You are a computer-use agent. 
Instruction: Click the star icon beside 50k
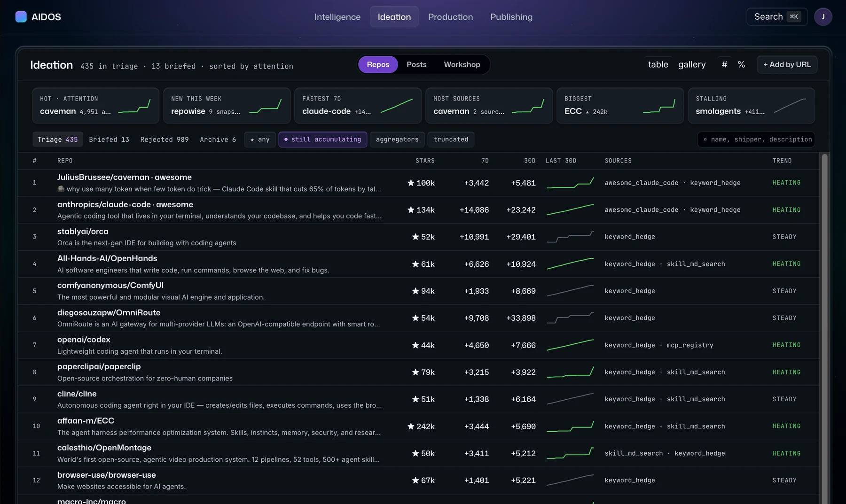coord(415,453)
